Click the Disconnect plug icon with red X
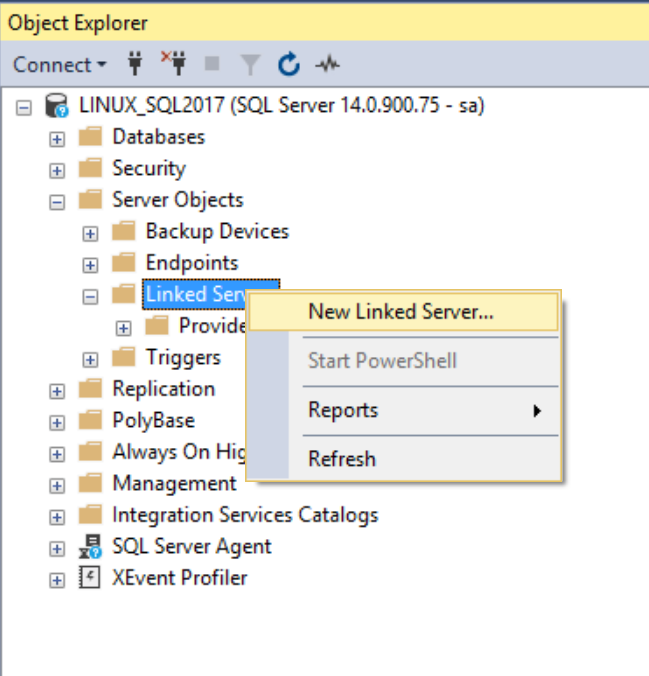649x676 pixels. coord(174,63)
